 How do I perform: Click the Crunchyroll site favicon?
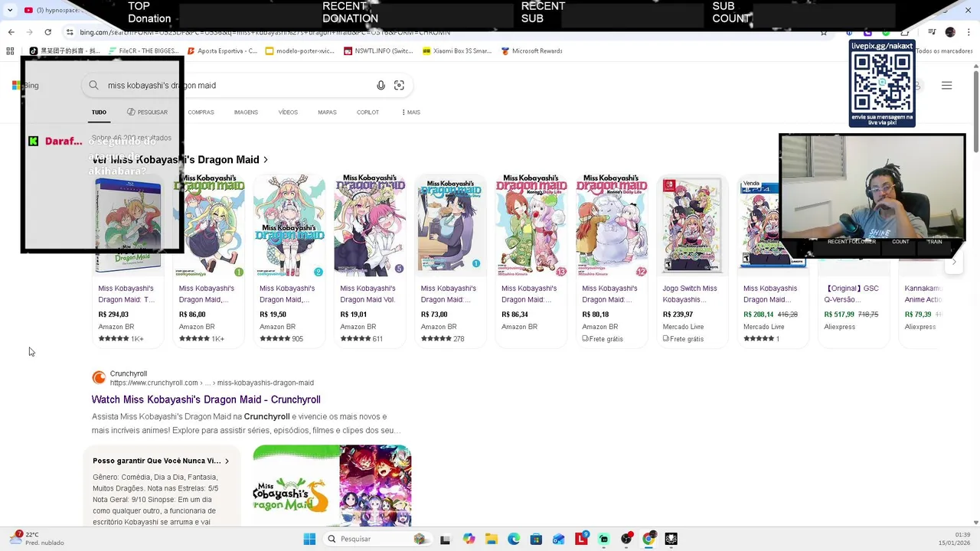(99, 377)
